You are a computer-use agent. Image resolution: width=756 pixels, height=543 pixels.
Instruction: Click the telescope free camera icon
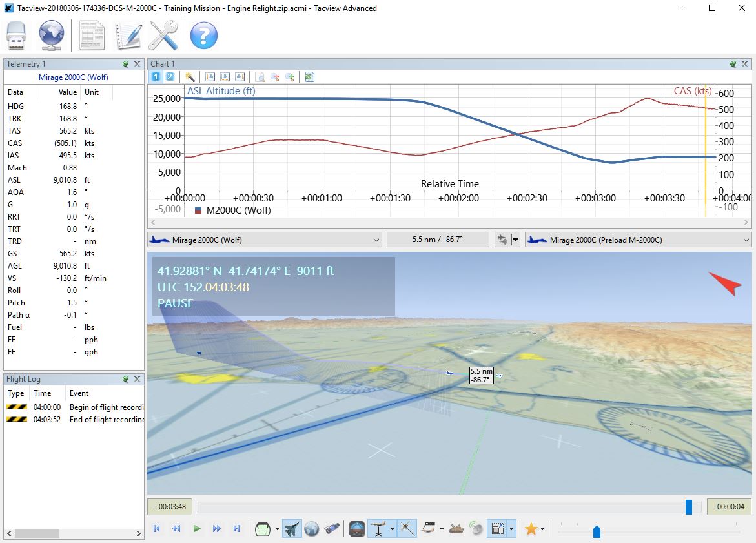point(331,529)
